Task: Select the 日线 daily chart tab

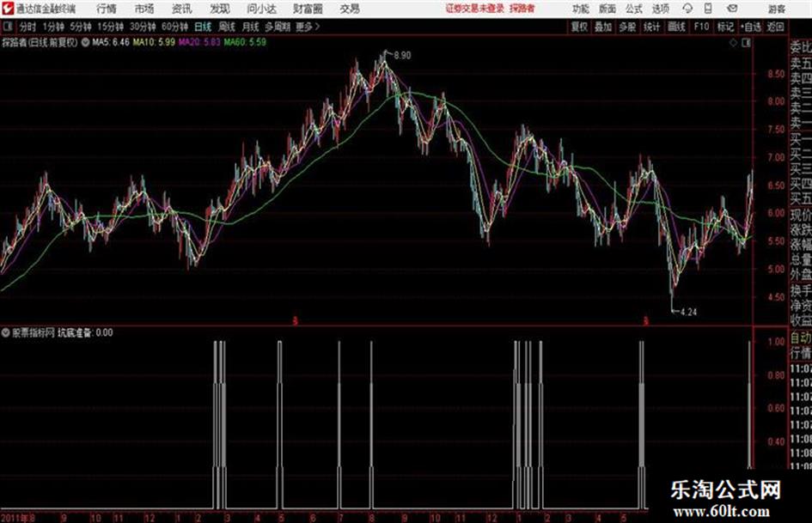Action: (x=203, y=27)
